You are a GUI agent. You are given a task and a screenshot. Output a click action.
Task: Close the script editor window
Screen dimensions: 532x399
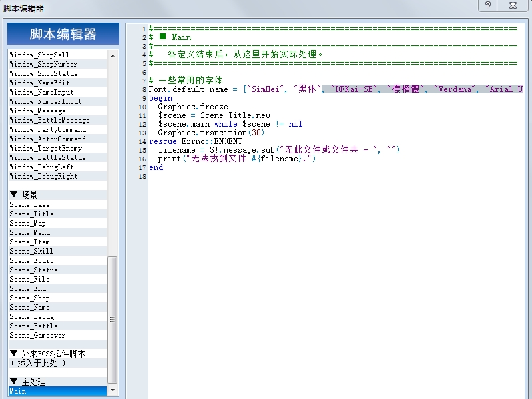(513, 5)
